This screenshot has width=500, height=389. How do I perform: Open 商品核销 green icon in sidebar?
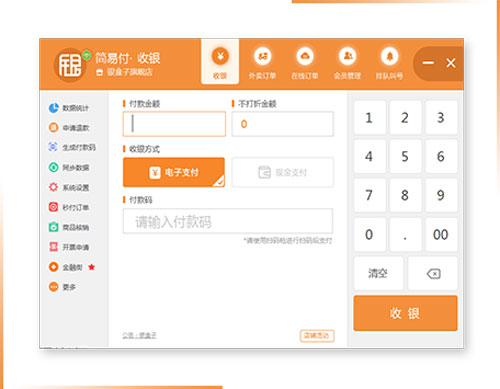53,227
